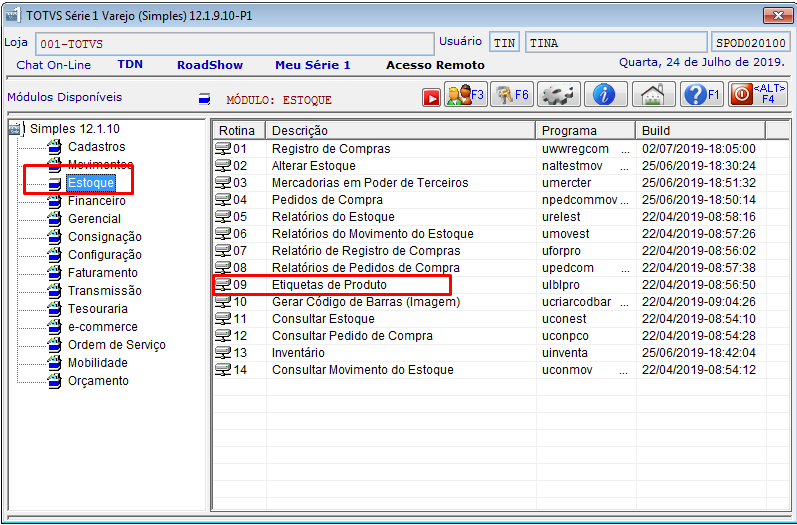Click routine icon in row 01
This screenshot has height=525, width=797.
[x=223, y=149]
